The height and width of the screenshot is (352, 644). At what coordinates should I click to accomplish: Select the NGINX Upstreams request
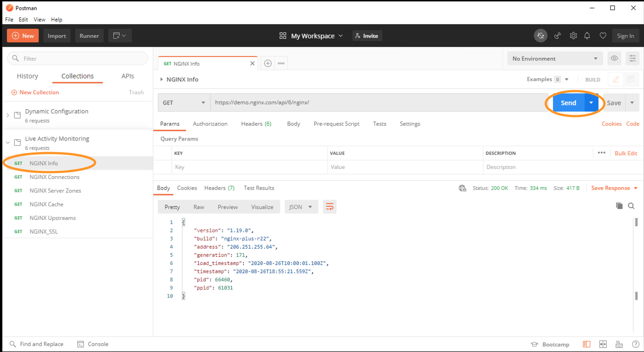click(x=53, y=218)
